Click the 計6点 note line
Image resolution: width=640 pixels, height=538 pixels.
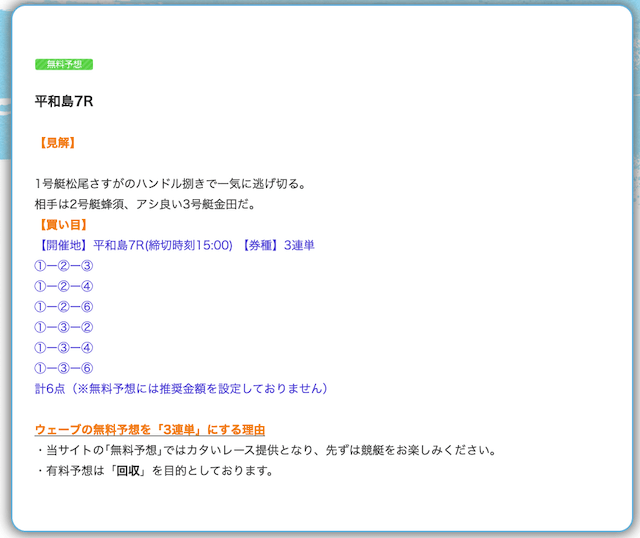pyautogui.click(x=181, y=388)
